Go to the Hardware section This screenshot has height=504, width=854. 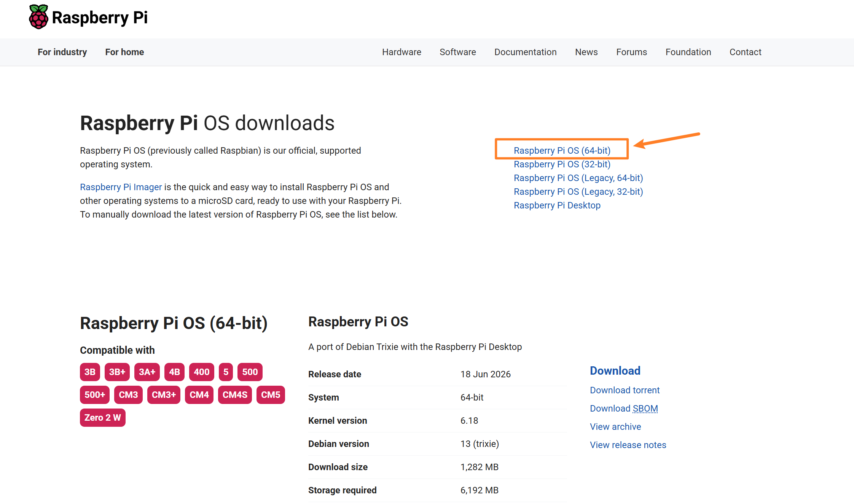click(x=402, y=52)
